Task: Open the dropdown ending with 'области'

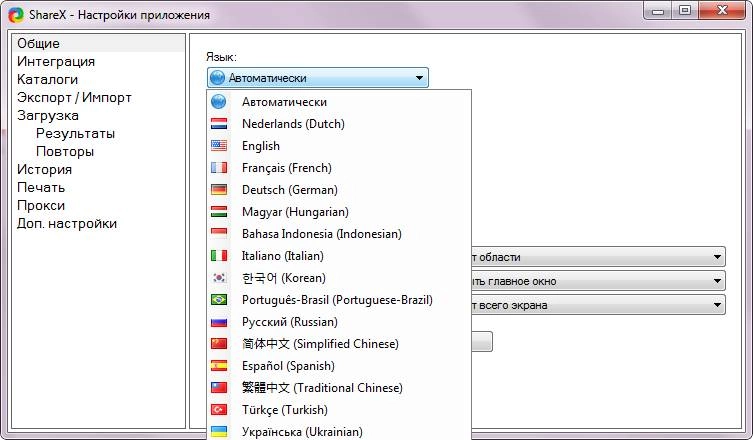Action: pyautogui.click(x=598, y=257)
